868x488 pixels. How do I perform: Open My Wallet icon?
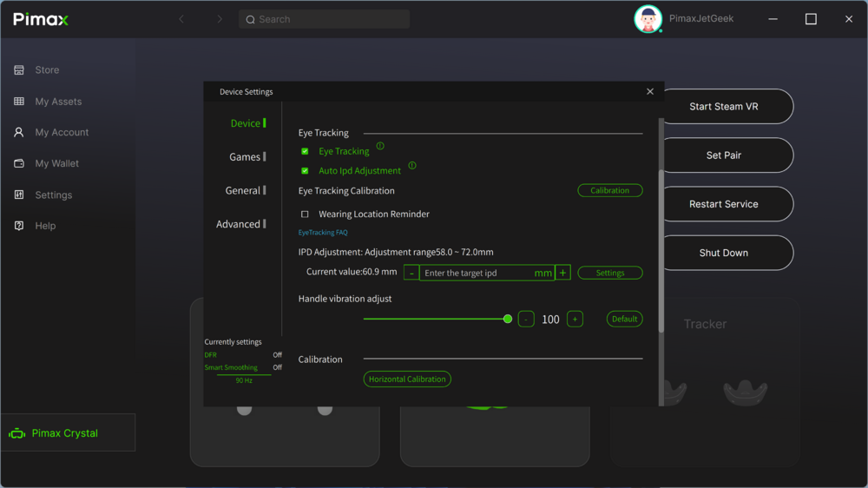click(19, 163)
